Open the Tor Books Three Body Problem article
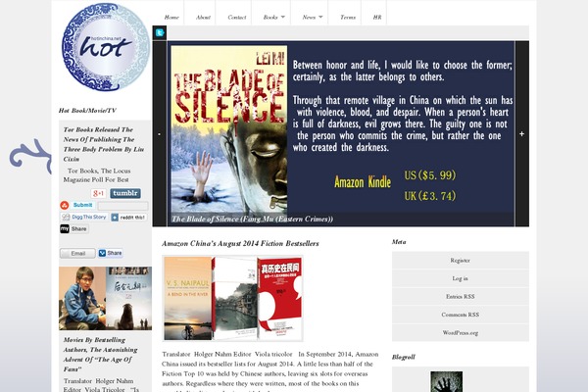The width and height of the screenshot is (588, 392). pyautogui.click(x=104, y=144)
